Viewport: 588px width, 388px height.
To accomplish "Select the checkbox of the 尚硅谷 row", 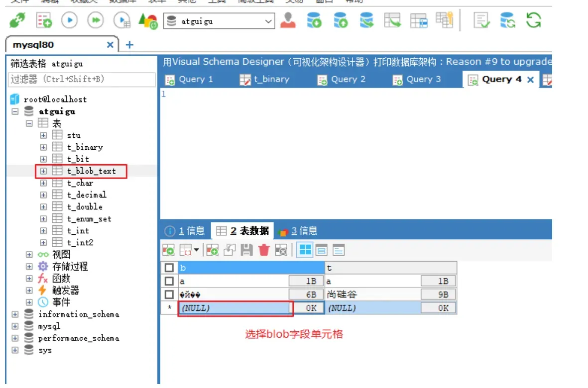I will click(169, 294).
